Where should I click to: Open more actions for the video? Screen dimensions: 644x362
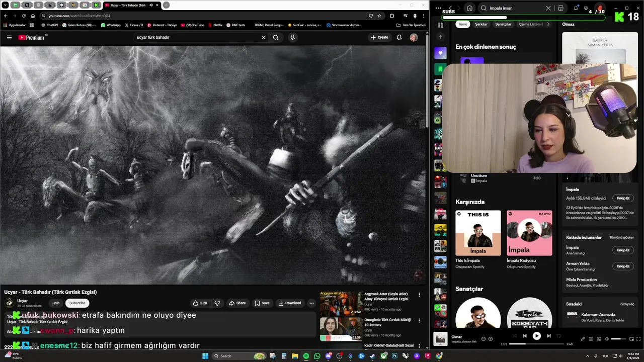[311, 303]
